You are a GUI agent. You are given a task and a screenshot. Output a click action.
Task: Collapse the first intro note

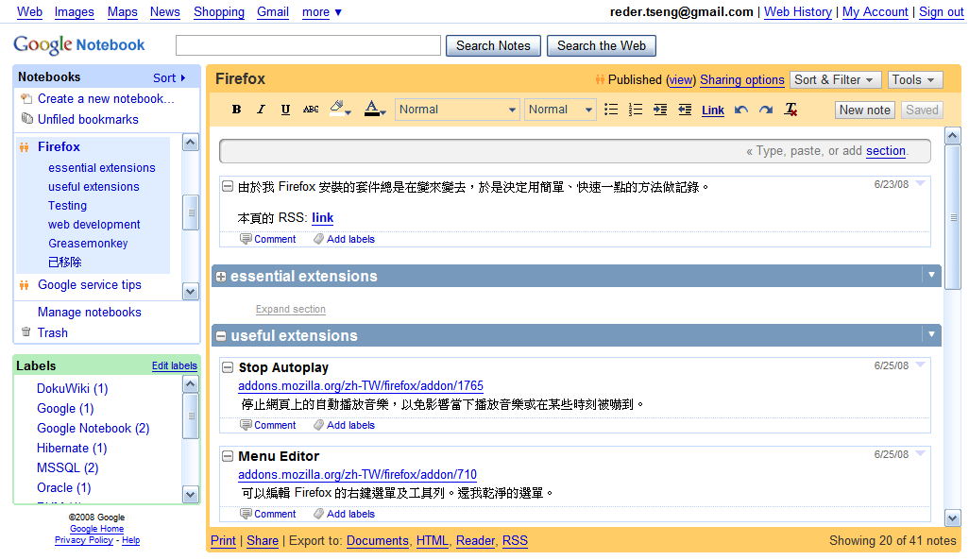228,186
